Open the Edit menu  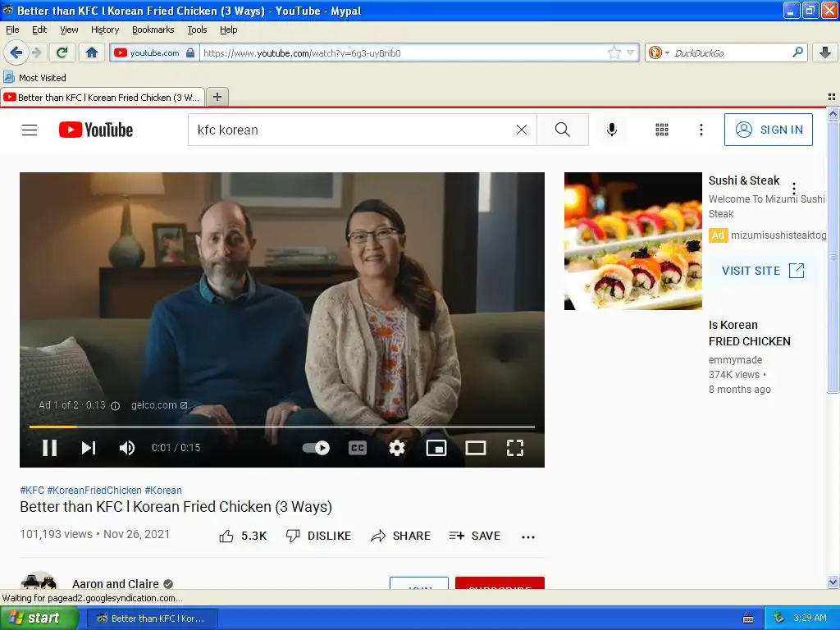(39, 30)
